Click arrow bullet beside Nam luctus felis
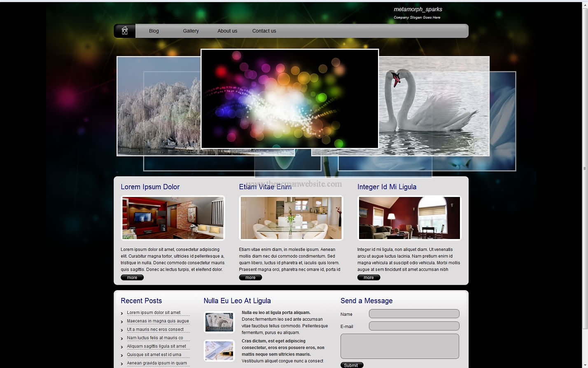The width and height of the screenshot is (588, 368). click(x=122, y=339)
